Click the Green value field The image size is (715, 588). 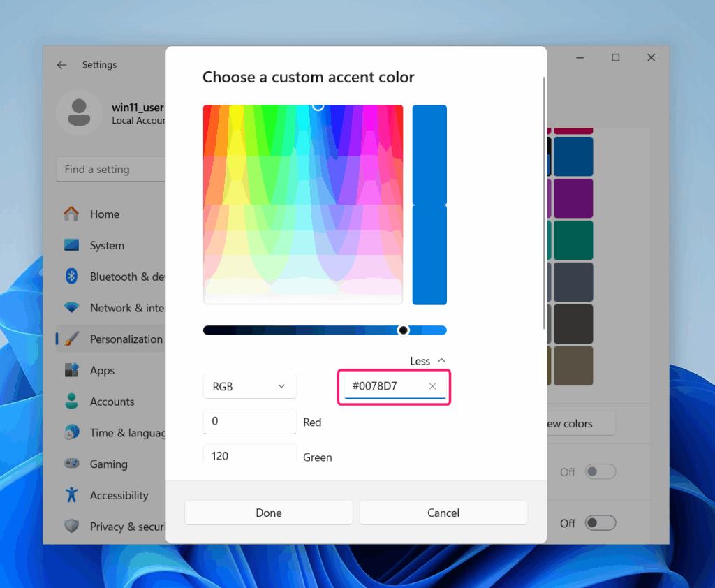pyautogui.click(x=250, y=453)
